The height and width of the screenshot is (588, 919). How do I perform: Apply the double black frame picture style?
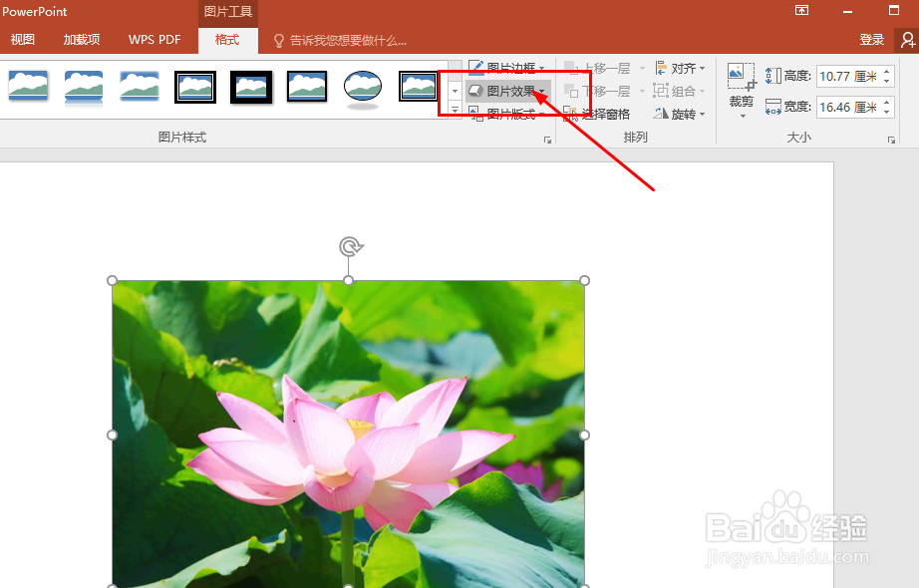[195, 88]
